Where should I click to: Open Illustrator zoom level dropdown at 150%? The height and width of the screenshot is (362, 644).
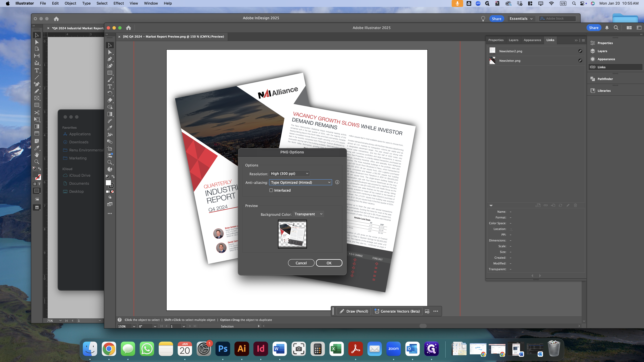[x=134, y=327]
